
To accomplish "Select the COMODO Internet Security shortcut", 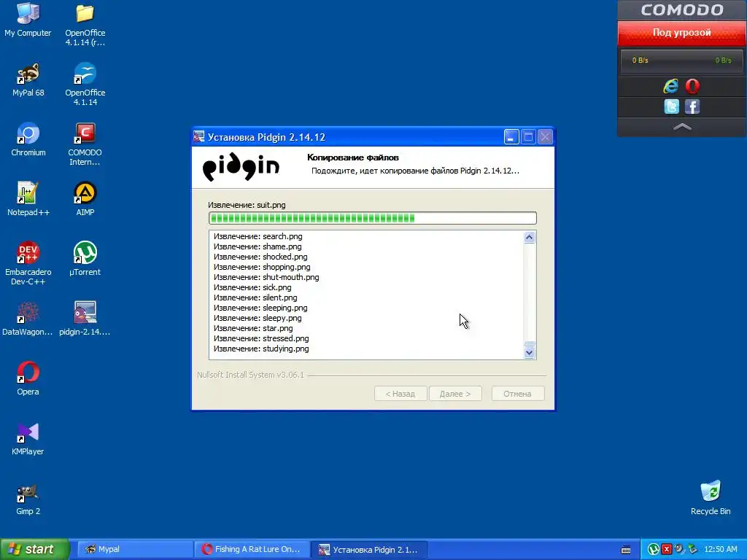I will [x=85, y=145].
